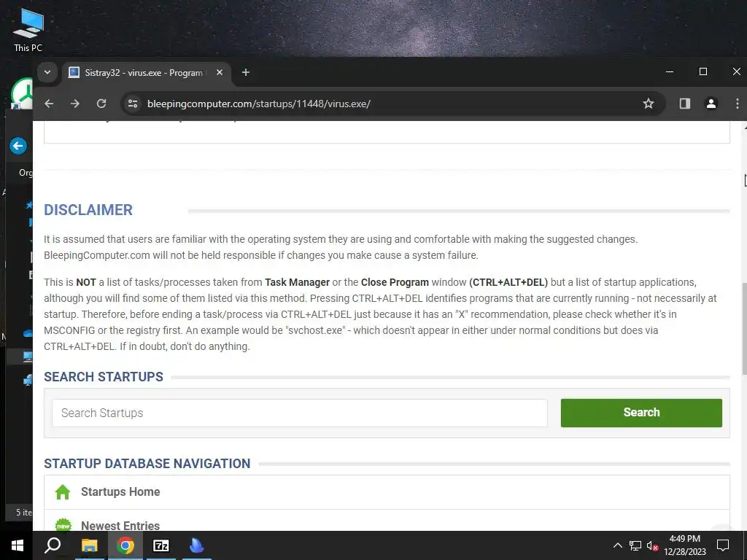
Task: Click the back arrow in File Explorer window
Action: coord(18,146)
